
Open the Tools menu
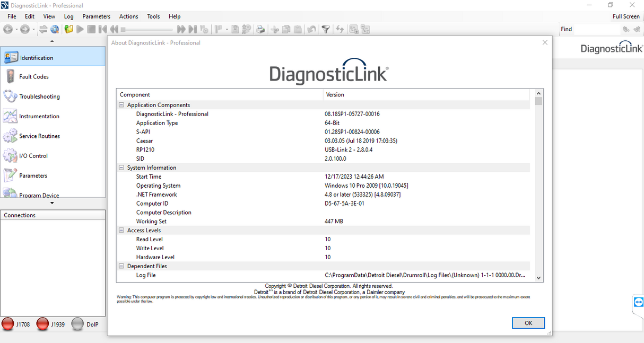coord(153,16)
